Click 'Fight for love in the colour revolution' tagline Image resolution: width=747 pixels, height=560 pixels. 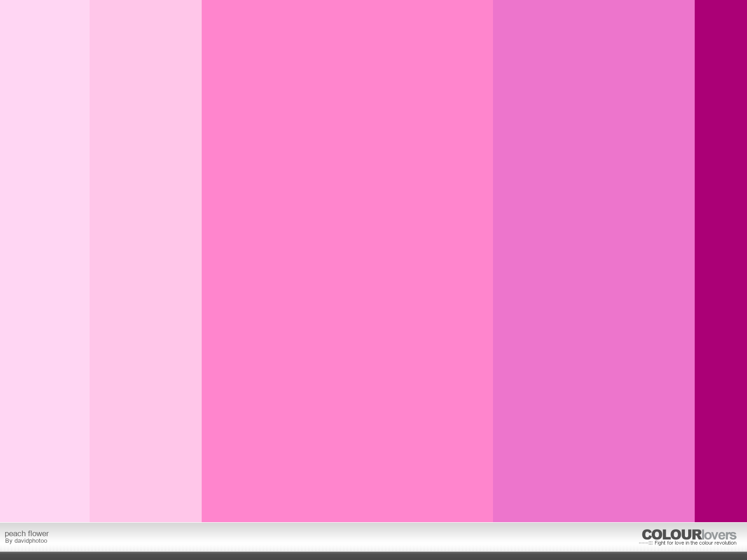[695, 543]
